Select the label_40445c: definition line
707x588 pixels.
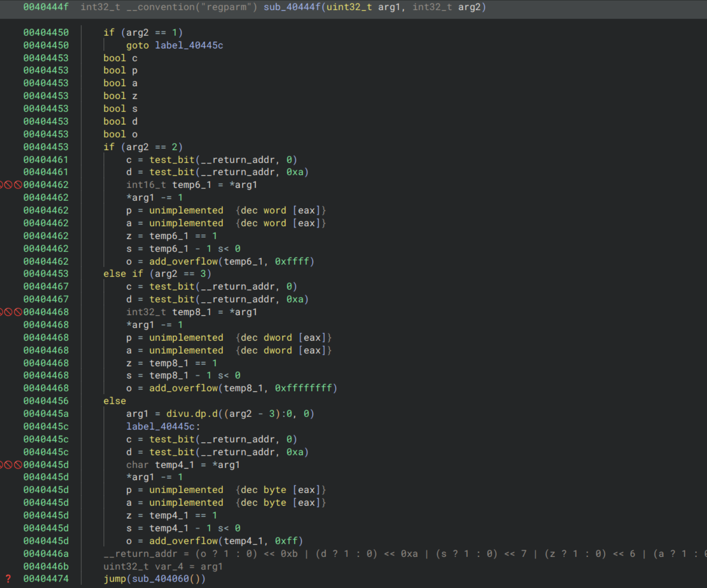click(163, 426)
